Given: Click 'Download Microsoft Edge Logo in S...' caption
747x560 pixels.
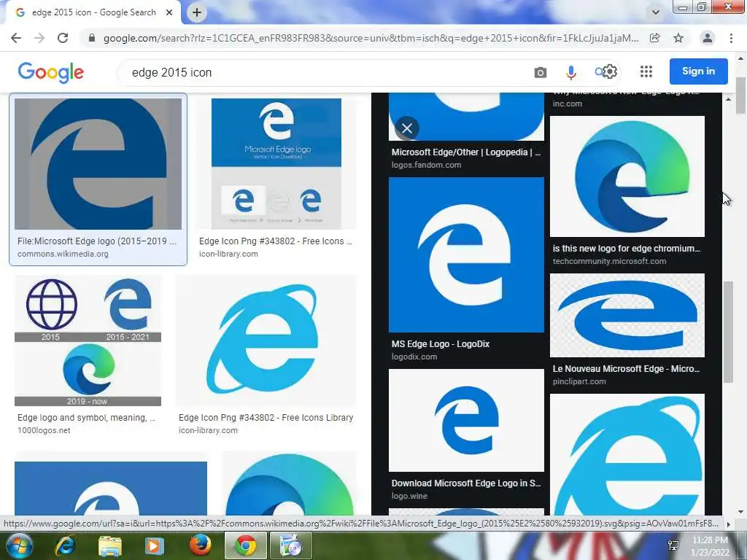Looking at the screenshot, I should coord(466,483).
